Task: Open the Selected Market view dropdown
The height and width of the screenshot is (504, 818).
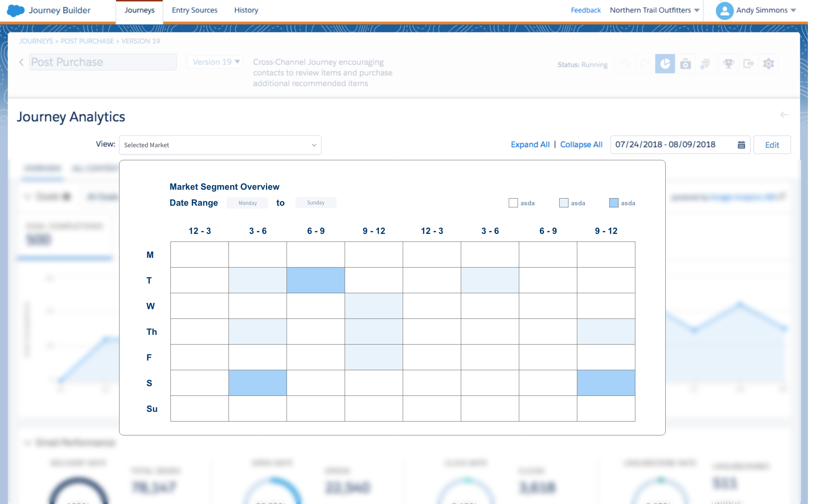Action: (220, 145)
